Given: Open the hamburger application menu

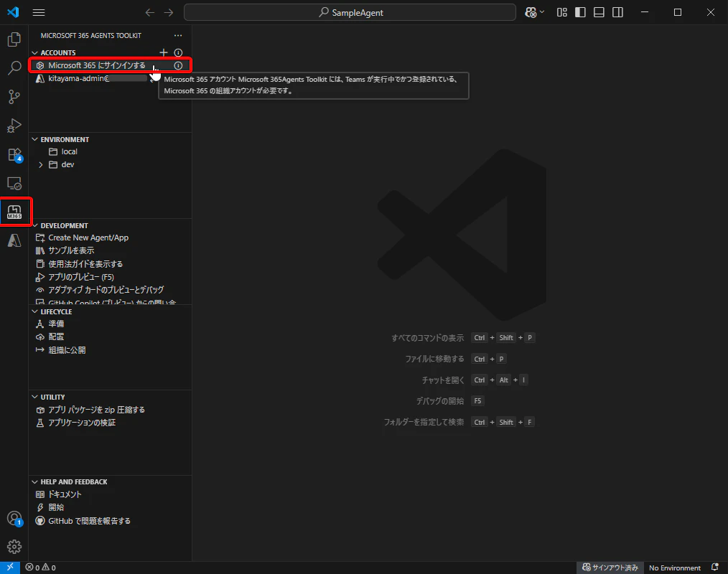Looking at the screenshot, I should (39, 12).
